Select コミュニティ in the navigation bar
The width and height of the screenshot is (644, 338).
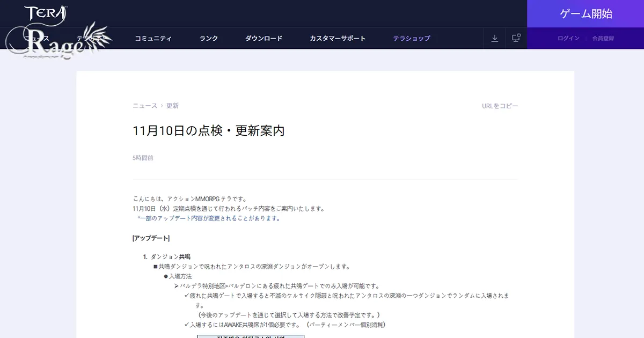pos(154,38)
